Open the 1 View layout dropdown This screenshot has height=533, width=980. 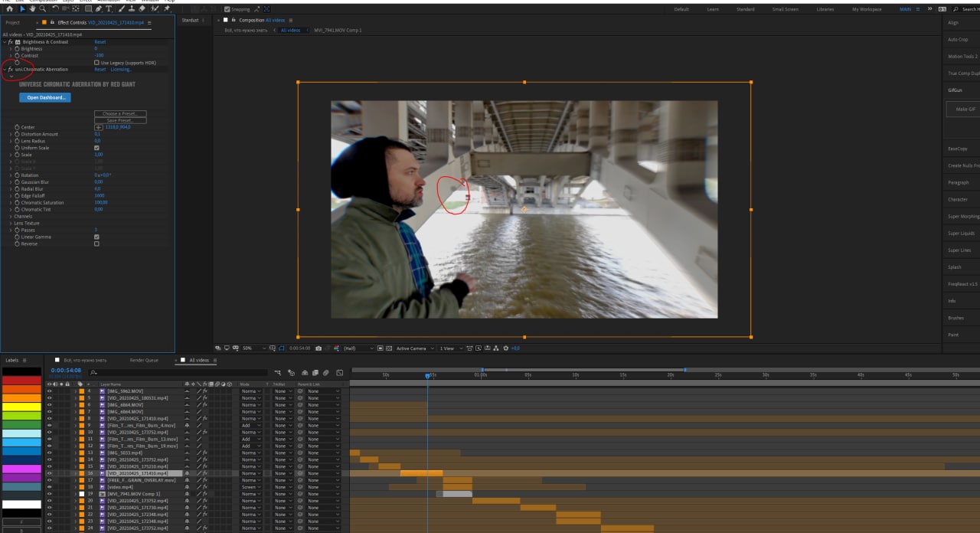[451, 348]
